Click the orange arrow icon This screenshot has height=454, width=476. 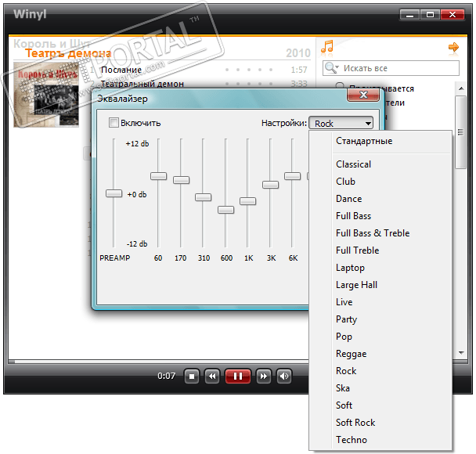(x=453, y=47)
